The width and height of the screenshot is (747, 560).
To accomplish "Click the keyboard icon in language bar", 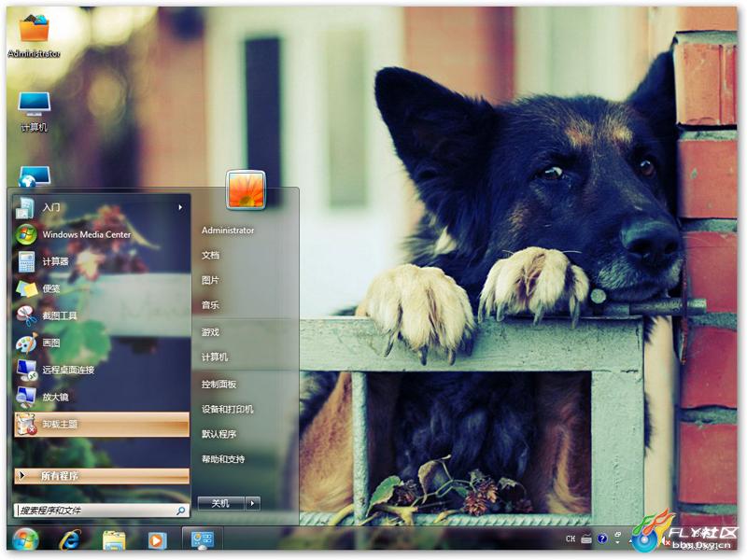I will pyautogui.click(x=586, y=539).
